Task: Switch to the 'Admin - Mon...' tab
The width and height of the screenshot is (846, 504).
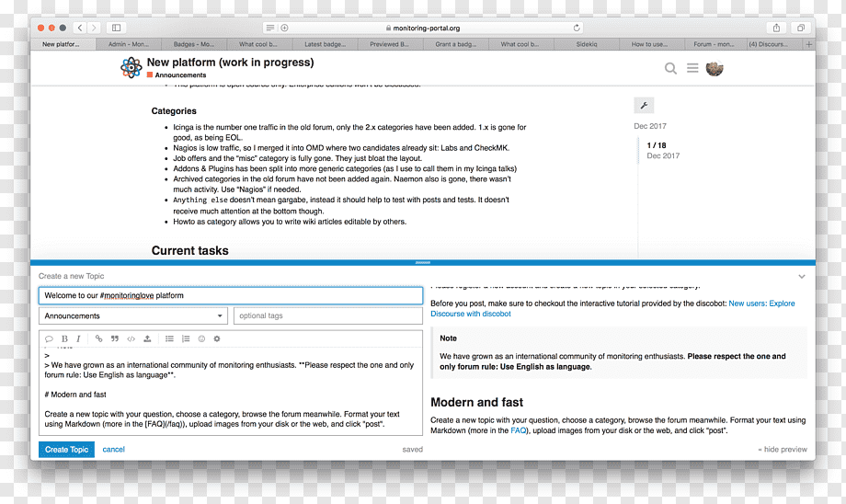Action: [x=129, y=44]
